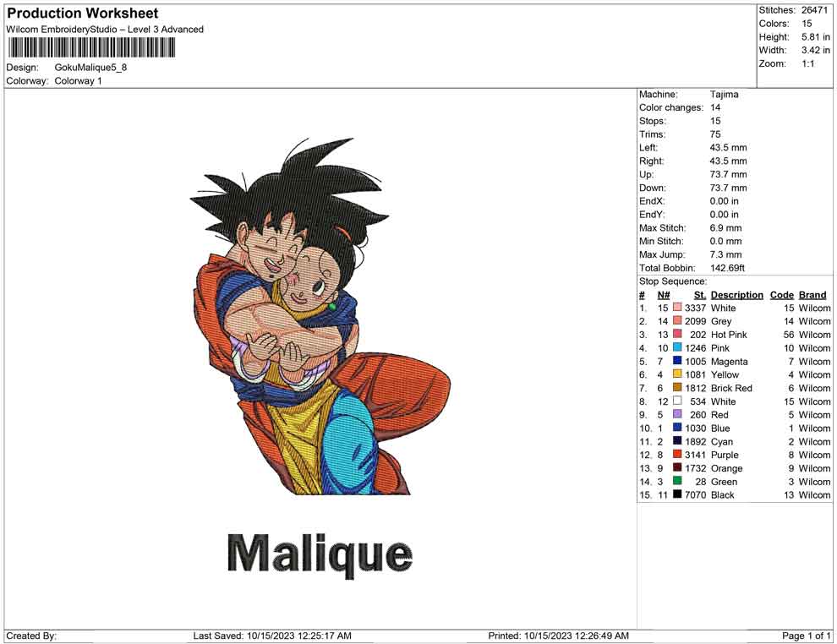Click the Stop Sequence label
Screen dimensions: 837x644
[x=673, y=281]
